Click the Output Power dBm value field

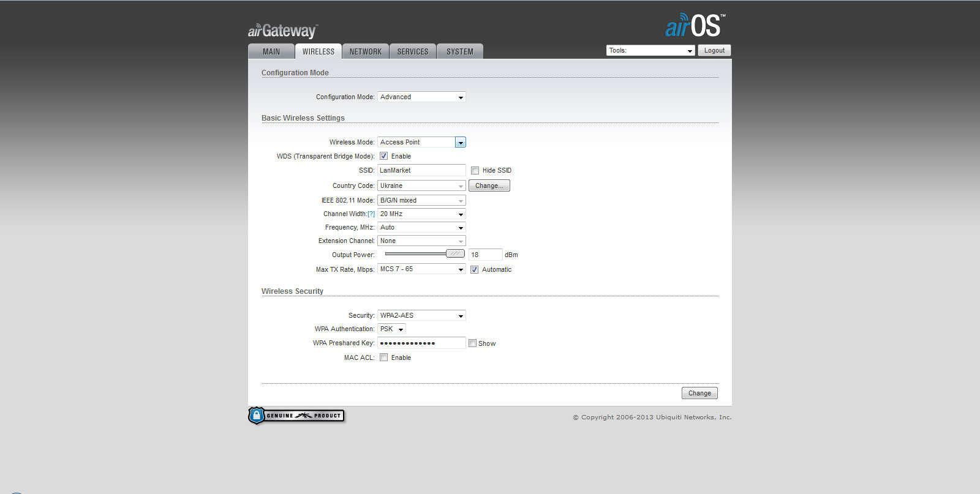click(485, 255)
